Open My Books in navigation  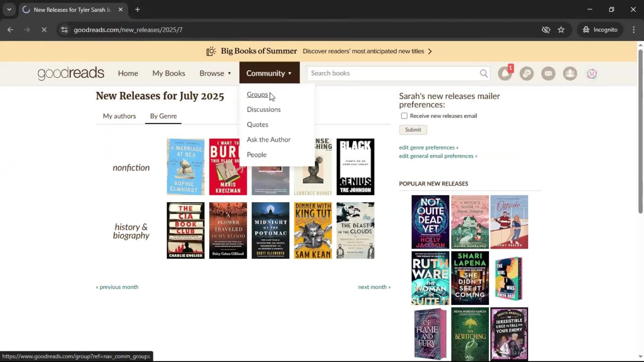pos(169,73)
